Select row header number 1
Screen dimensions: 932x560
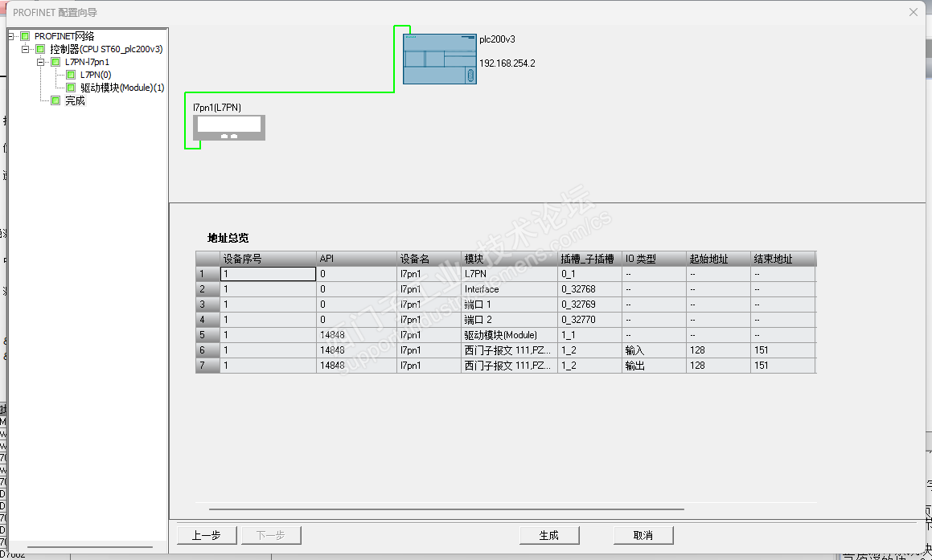(x=208, y=274)
